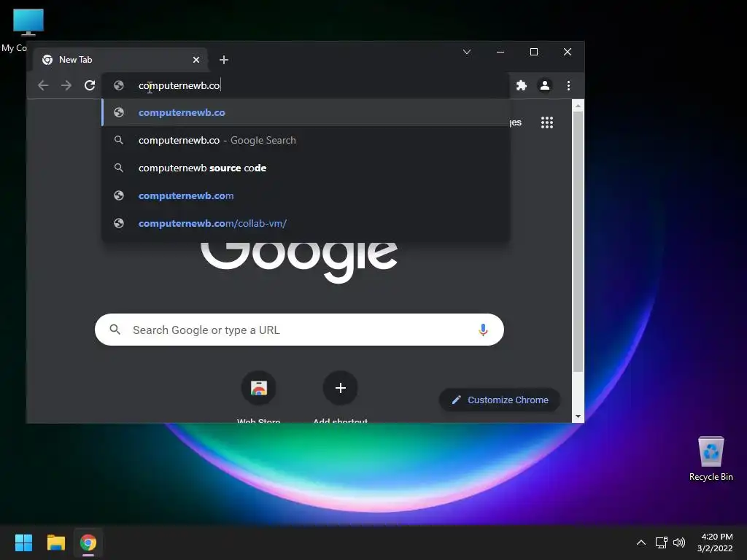Open the network tray icon
This screenshot has width=747, height=560.
coord(661,542)
